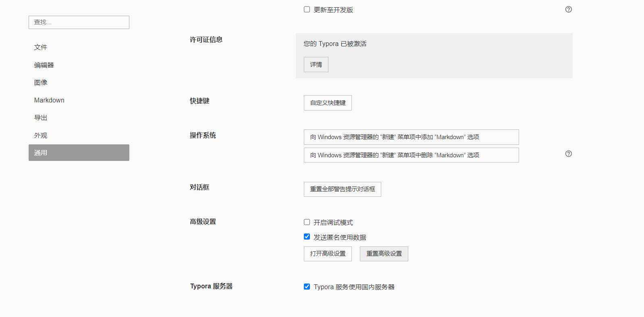Select the 通用 sidebar item
Image resolution: width=644 pixels, height=317 pixels.
click(x=79, y=153)
